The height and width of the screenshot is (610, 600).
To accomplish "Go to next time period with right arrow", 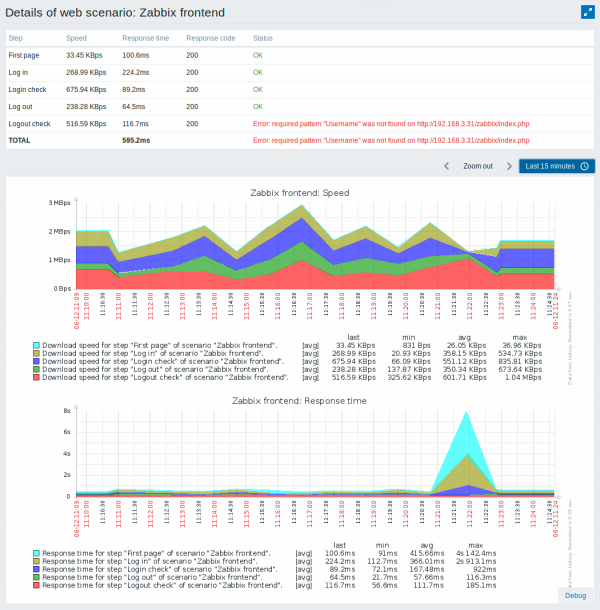I will 509,166.
